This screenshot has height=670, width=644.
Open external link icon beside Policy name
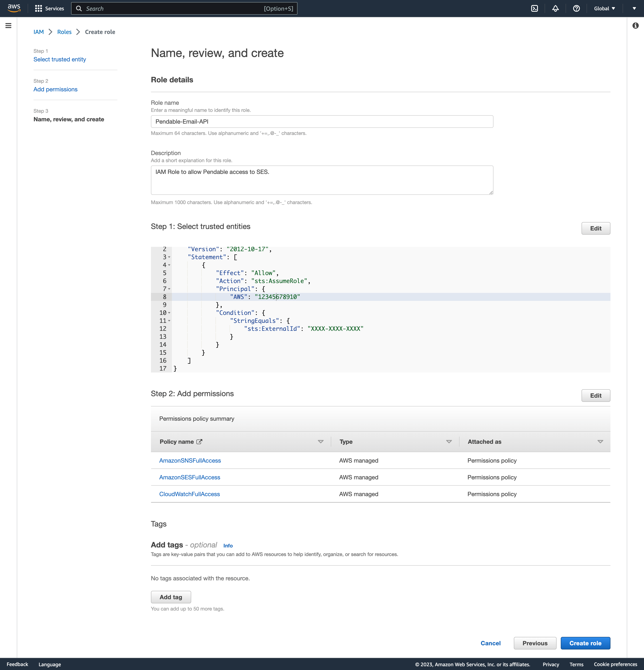point(199,442)
